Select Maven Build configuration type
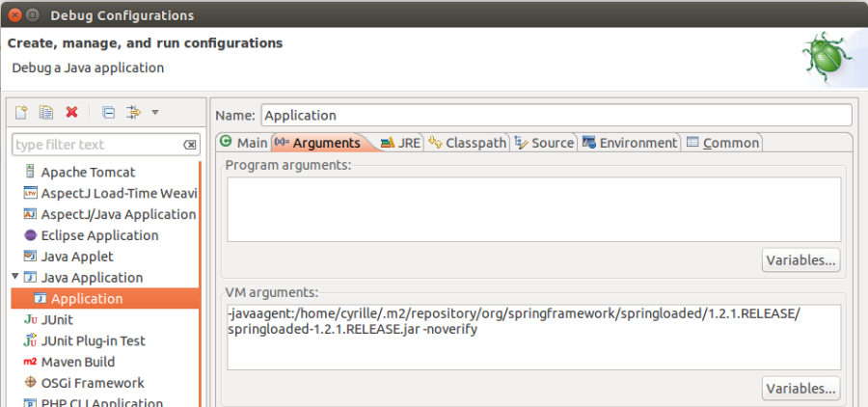This screenshot has width=868, height=407. [x=78, y=362]
